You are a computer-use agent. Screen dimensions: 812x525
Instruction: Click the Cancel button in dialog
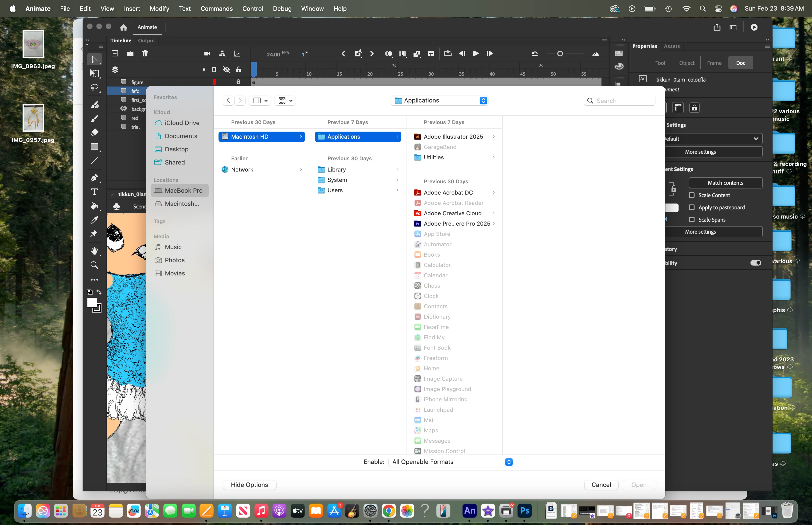(601, 485)
